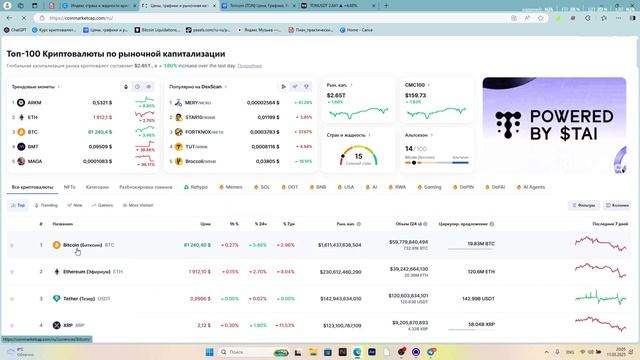Open the browser three-dots settings menu
This screenshot has width=640, height=360.
pos(619,18)
